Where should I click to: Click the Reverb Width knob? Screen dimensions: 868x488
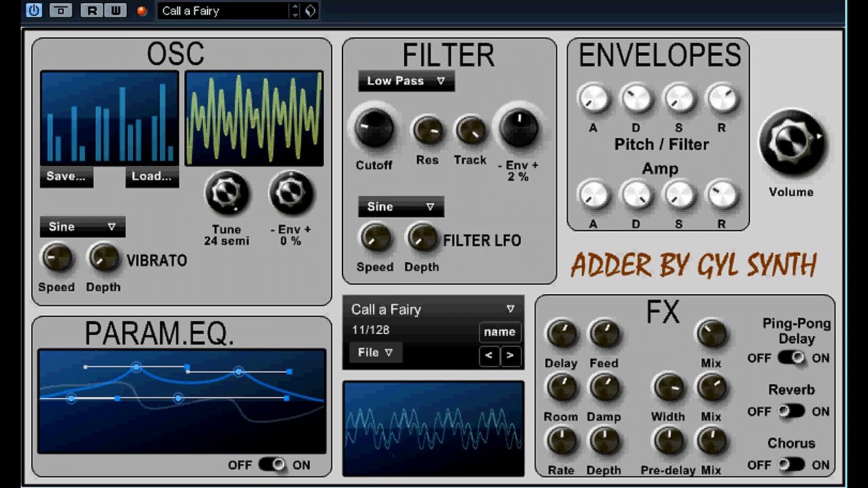point(668,388)
